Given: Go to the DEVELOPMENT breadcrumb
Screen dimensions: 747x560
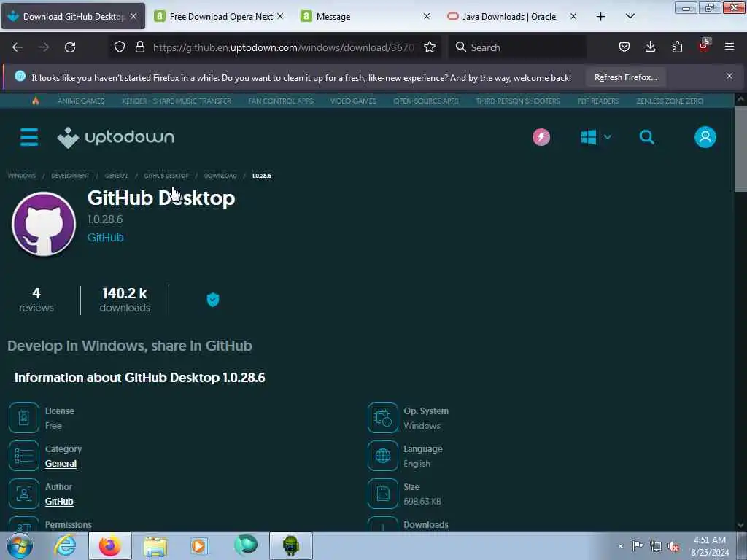Looking at the screenshot, I should point(70,176).
